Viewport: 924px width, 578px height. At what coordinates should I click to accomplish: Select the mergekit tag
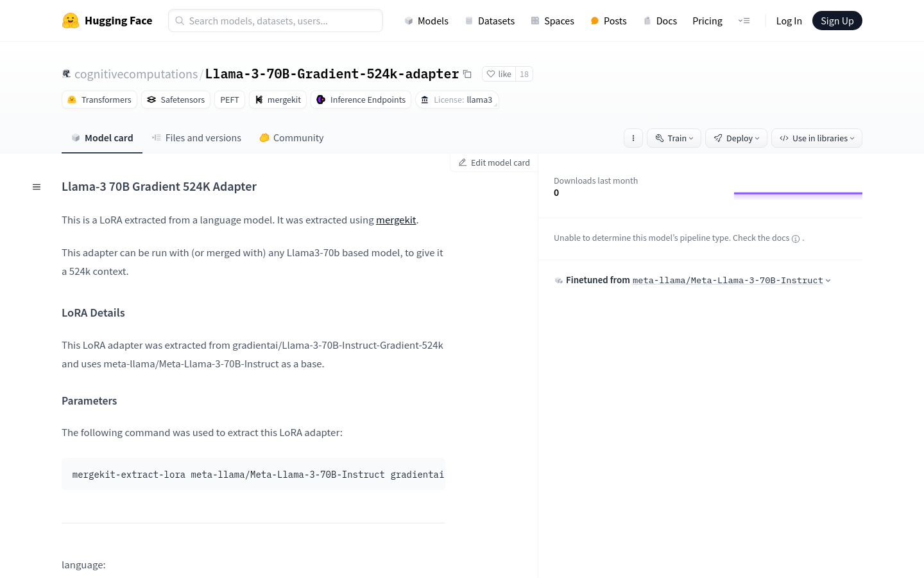click(278, 100)
